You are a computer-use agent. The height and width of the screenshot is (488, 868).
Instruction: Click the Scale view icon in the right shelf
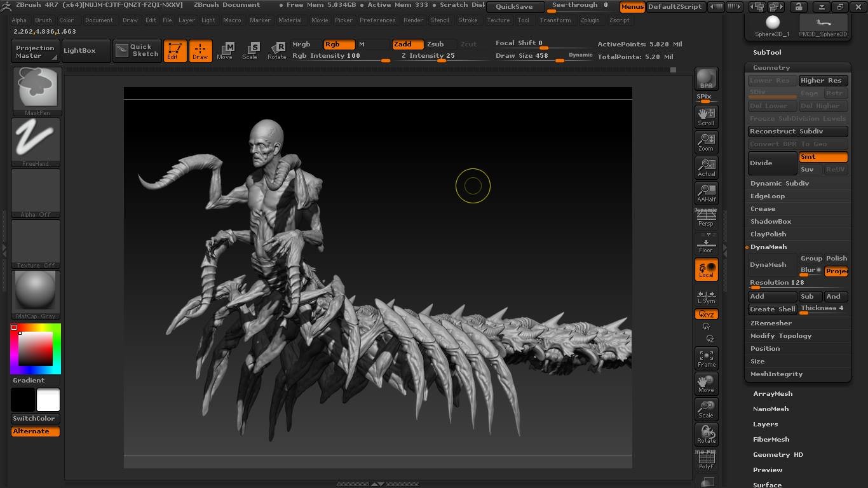click(706, 409)
